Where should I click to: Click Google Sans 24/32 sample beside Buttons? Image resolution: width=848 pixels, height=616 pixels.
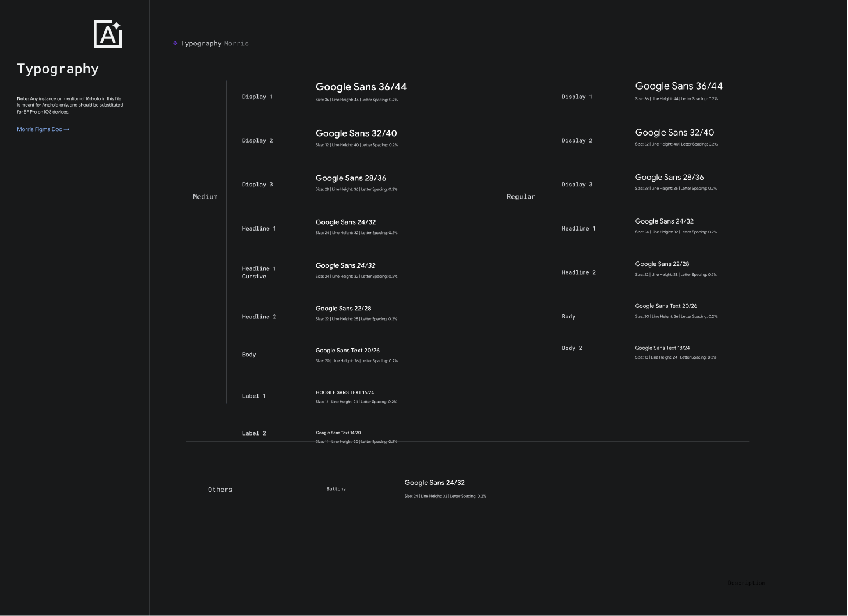(x=434, y=483)
